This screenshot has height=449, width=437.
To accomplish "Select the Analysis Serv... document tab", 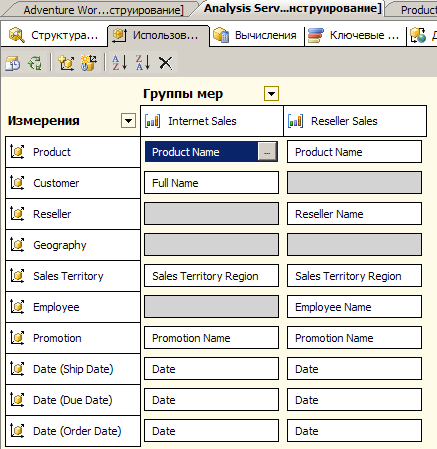I will (x=293, y=9).
